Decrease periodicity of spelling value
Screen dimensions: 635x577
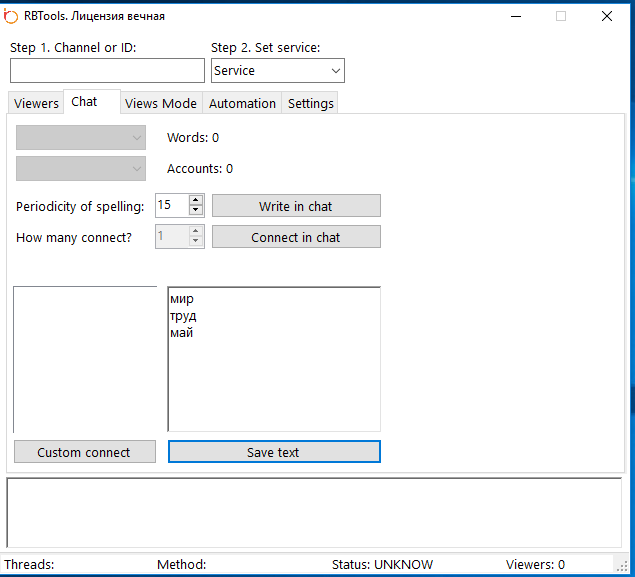tap(195, 211)
